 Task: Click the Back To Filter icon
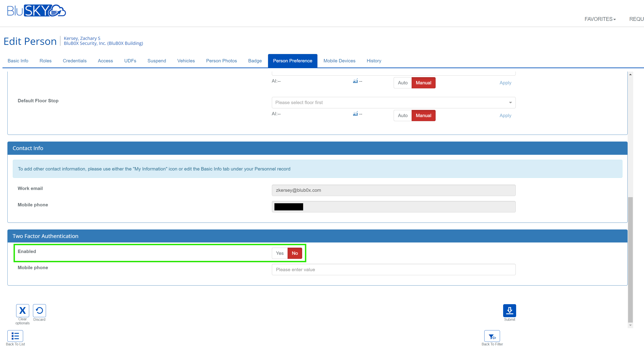coord(492,336)
